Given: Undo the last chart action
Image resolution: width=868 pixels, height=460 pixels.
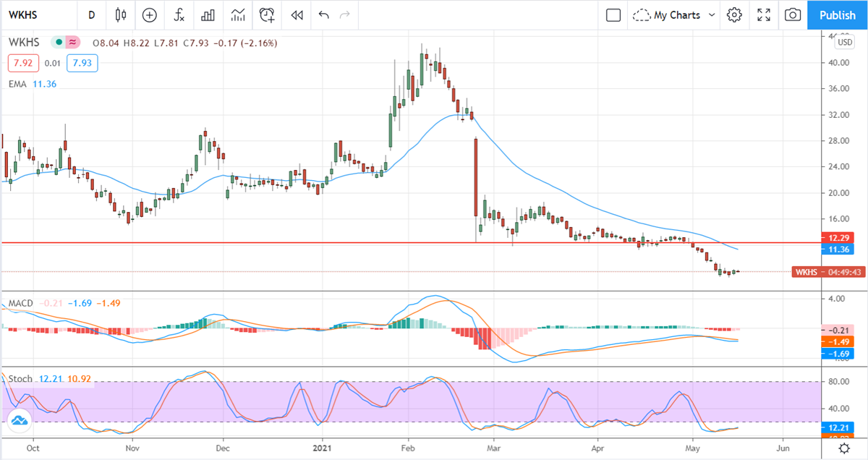Looking at the screenshot, I should pyautogui.click(x=323, y=15).
